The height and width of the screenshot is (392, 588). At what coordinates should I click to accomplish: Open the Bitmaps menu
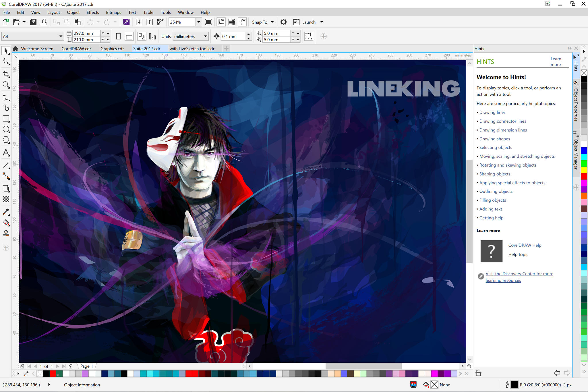(x=113, y=12)
